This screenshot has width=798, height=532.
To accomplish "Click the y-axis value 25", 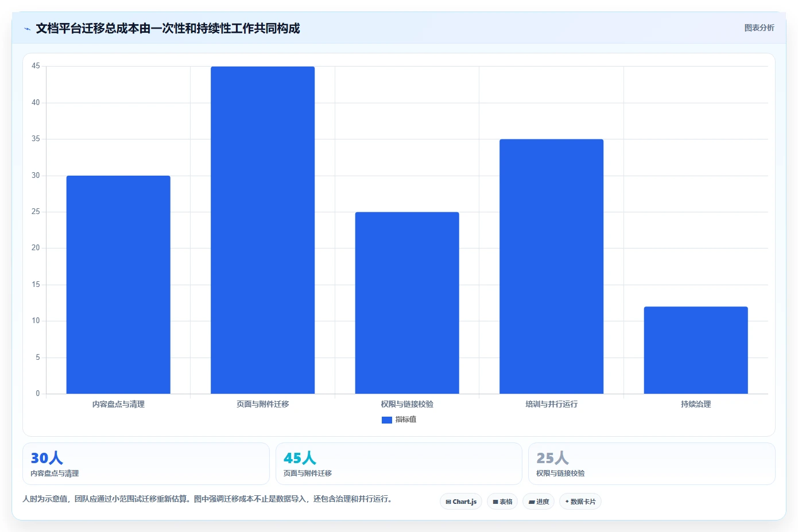I will [x=36, y=212].
